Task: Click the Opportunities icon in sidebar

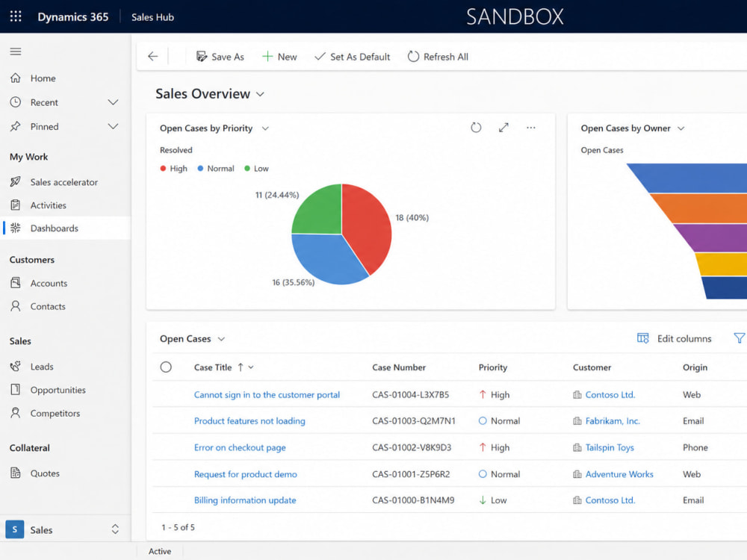Action: pos(16,390)
